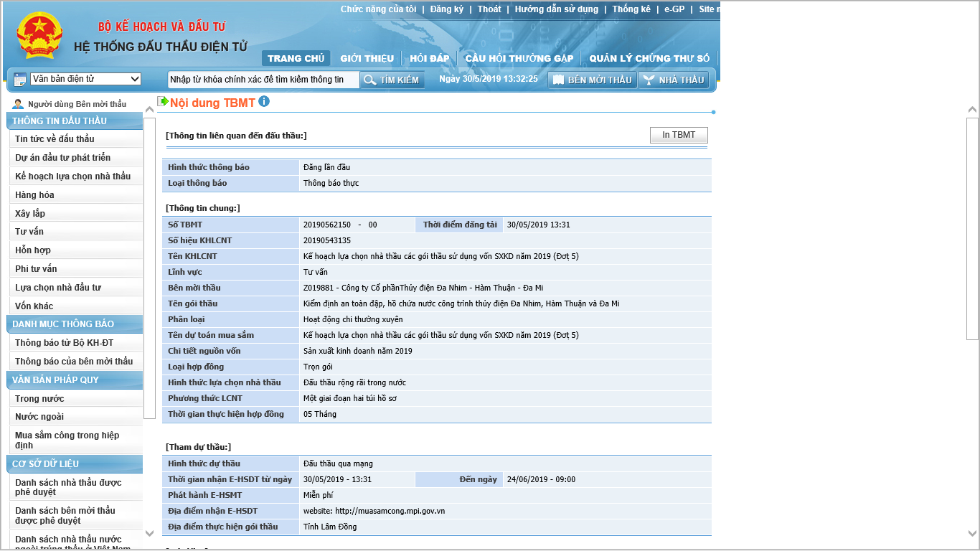Go to the TRANG CHỦ tab

(296, 58)
